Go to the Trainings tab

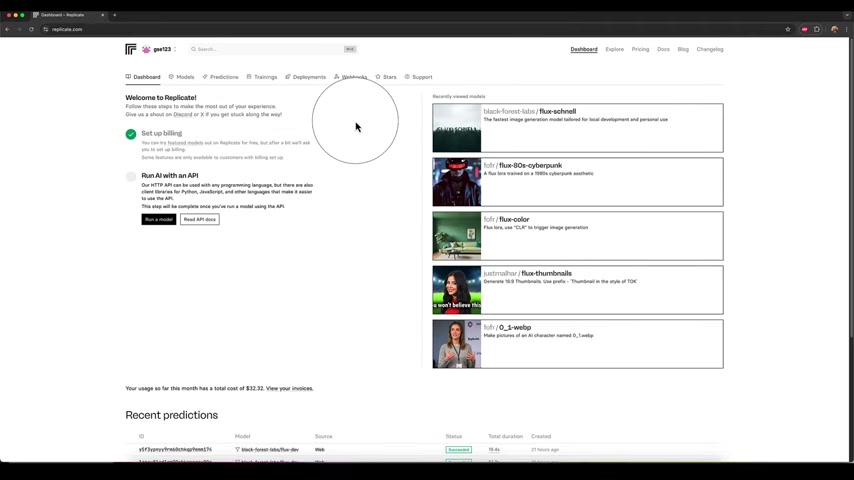click(x=261, y=77)
